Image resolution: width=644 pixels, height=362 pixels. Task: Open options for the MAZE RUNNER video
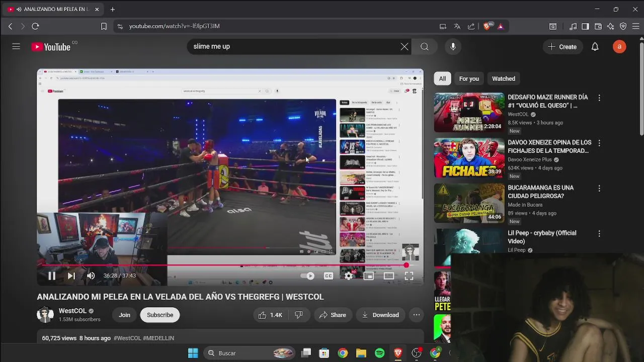click(x=599, y=98)
